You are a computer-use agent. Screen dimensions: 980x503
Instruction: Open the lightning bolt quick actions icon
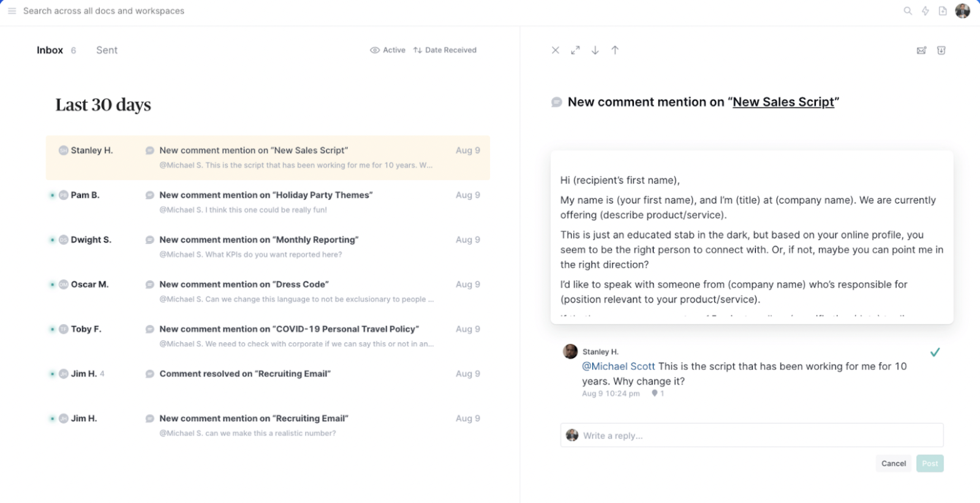tap(925, 11)
